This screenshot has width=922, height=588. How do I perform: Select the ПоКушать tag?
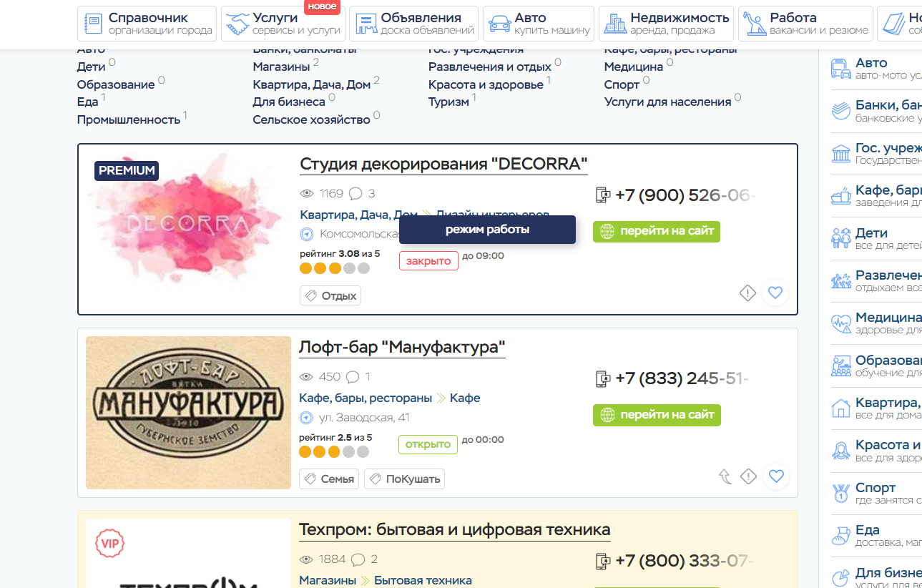point(404,479)
